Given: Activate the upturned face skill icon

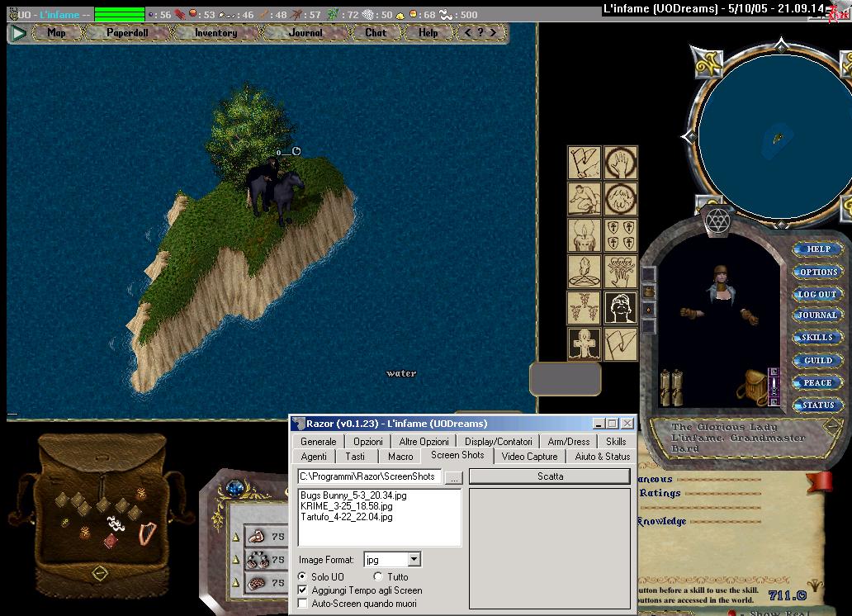Looking at the screenshot, I should (x=621, y=308).
